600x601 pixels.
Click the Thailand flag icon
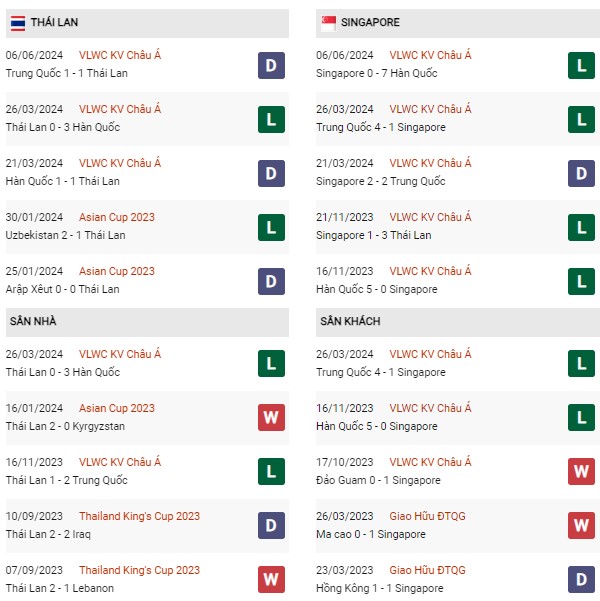click(x=19, y=22)
